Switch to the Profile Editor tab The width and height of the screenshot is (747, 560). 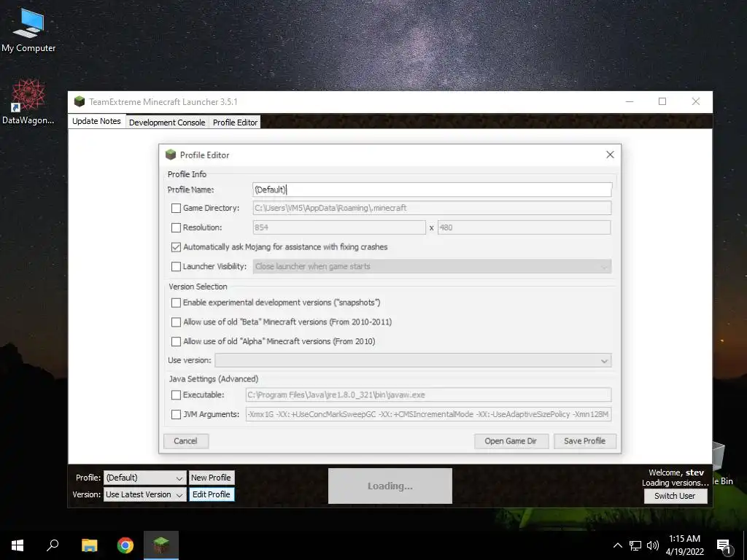point(236,122)
